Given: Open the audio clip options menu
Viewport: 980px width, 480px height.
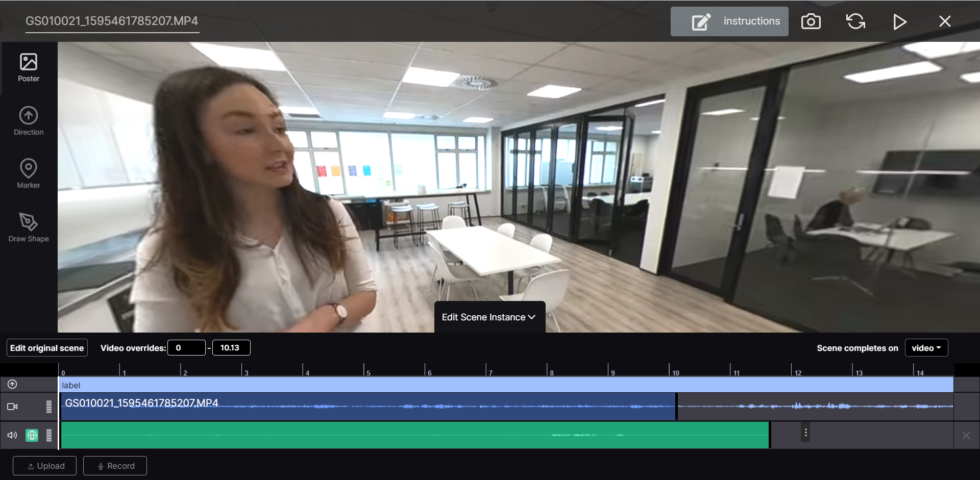Looking at the screenshot, I should (805, 433).
